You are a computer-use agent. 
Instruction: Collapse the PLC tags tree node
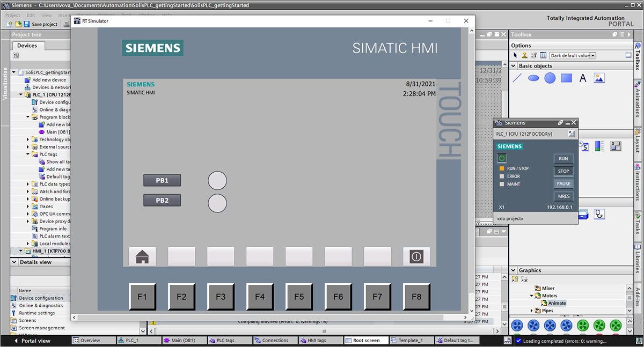[28, 154]
